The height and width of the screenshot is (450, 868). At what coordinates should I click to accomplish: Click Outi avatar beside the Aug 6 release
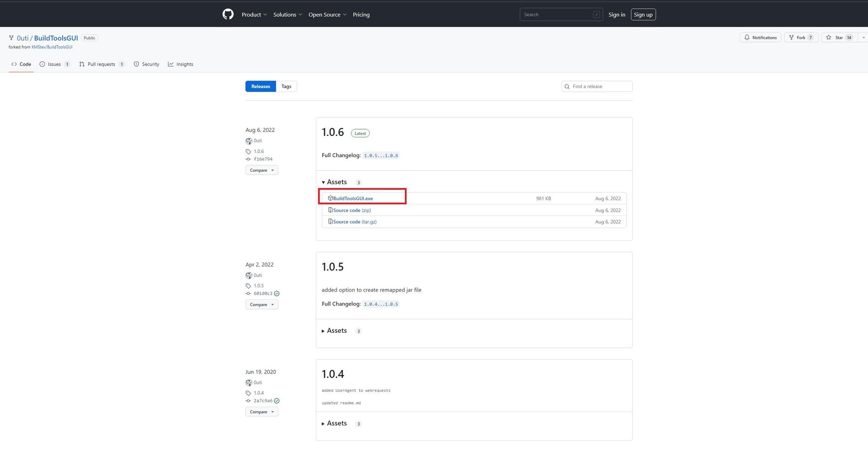point(249,141)
